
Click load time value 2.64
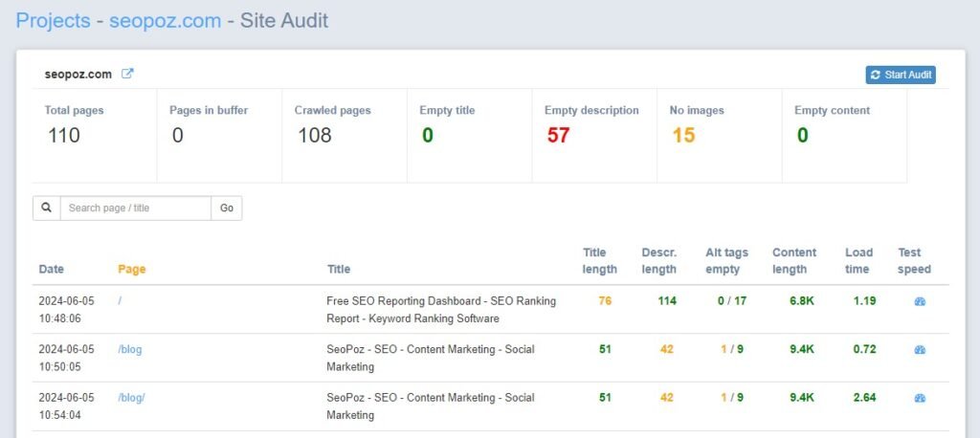pyautogui.click(x=864, y=398)
